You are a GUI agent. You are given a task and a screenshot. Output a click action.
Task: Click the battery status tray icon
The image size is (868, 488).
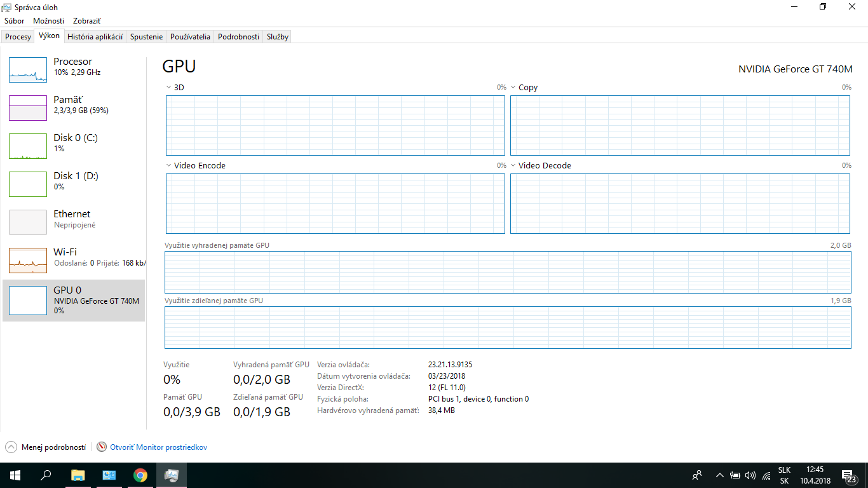(735, 475)
